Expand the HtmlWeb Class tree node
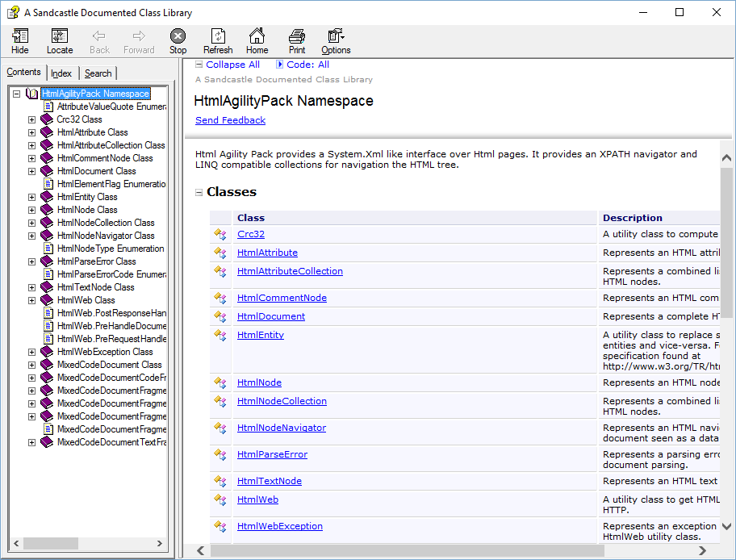 32,300
